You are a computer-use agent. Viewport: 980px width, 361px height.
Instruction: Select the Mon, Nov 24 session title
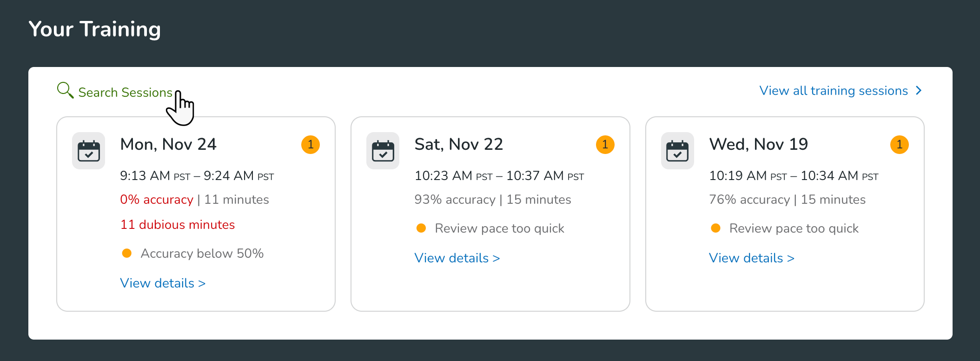[x=168, y=144]
